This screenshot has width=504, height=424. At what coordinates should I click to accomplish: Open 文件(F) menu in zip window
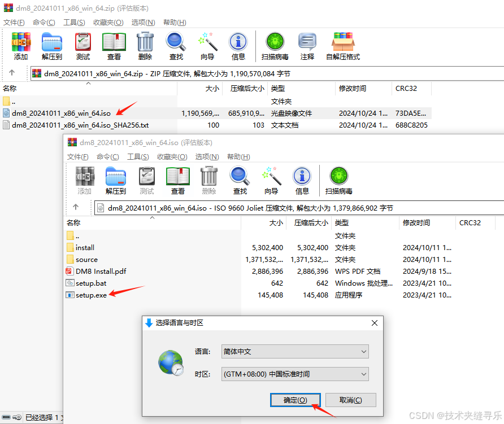(x=14, y=23)
